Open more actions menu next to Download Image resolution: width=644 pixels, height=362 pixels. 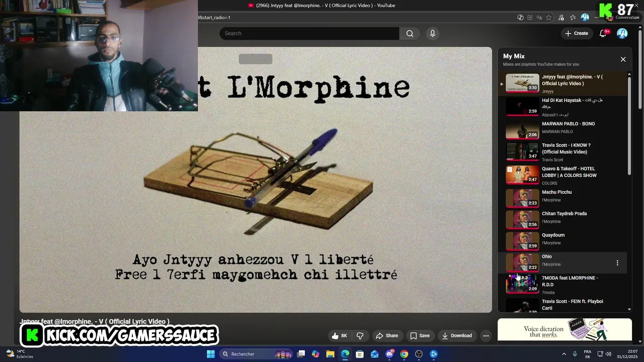(486, 335)
